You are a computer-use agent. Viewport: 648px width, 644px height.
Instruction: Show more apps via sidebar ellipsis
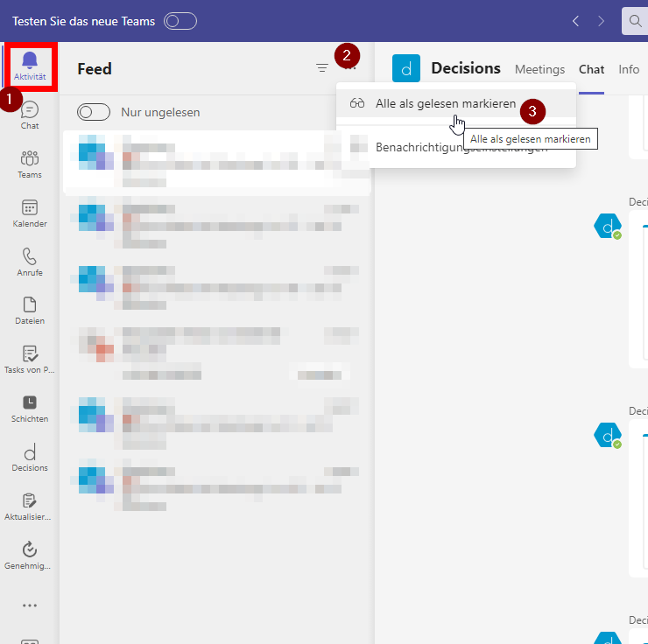point(30,605)
